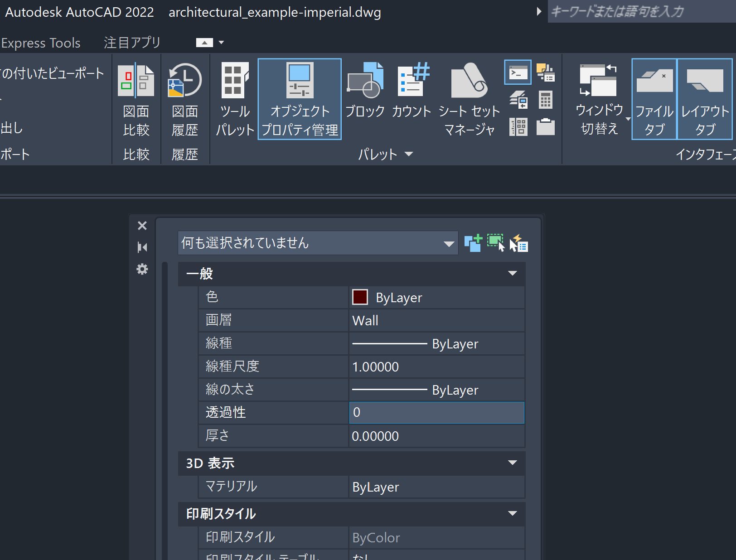Click the マテリアル property label
Image resolution: width=736 pixels, height=560 pixels.
click(x=231, y=486)
